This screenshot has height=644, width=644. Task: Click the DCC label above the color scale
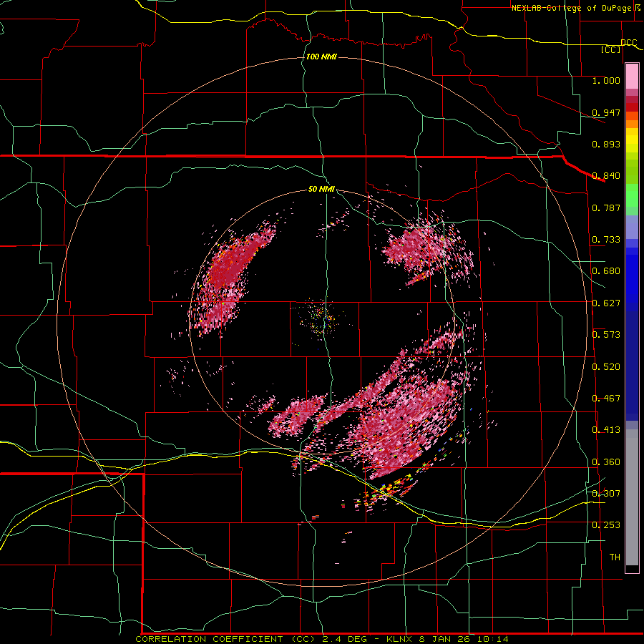[628, 42]
